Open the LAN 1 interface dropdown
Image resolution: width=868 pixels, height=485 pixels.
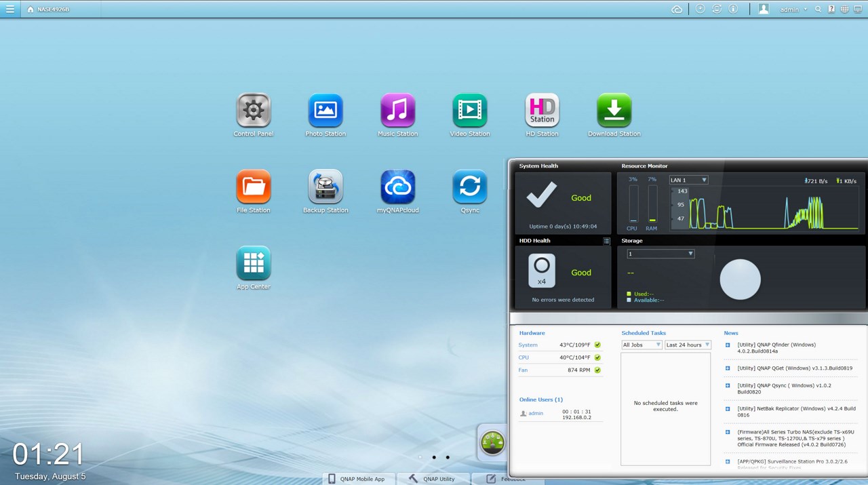688,180
